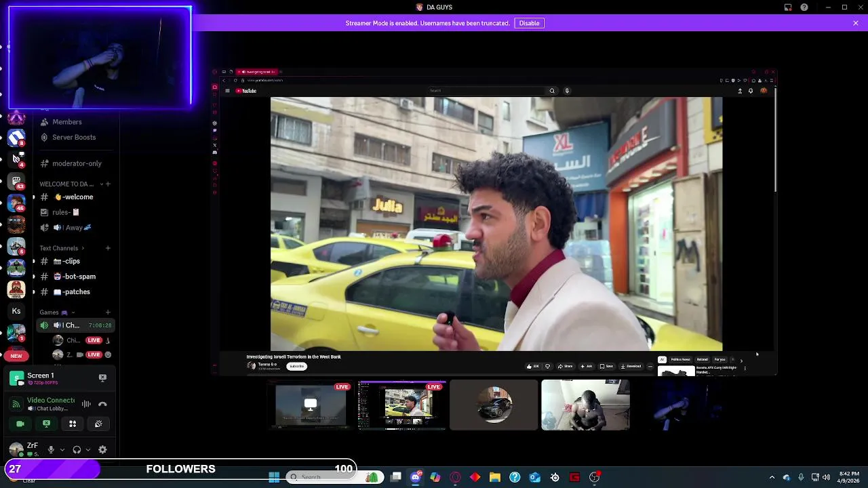Turn on camera in voice panel

coord(20,424)
